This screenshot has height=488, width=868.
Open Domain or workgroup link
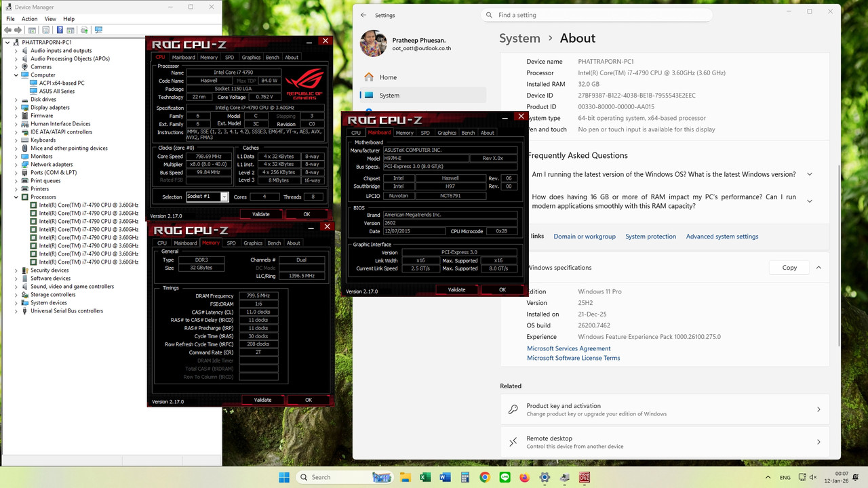click(x=585, y=237)
